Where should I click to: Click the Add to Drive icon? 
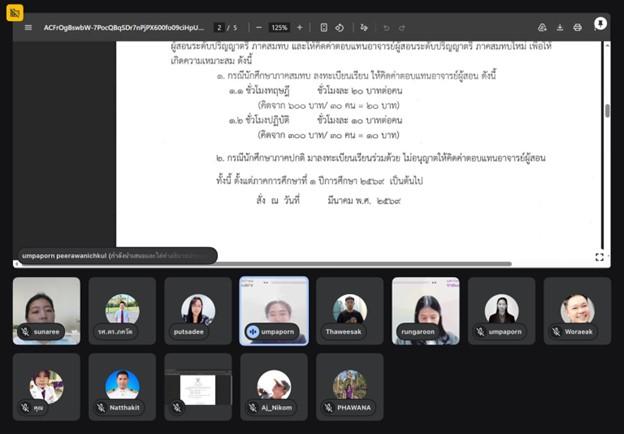pyautogui.click(x=541, y=27)
